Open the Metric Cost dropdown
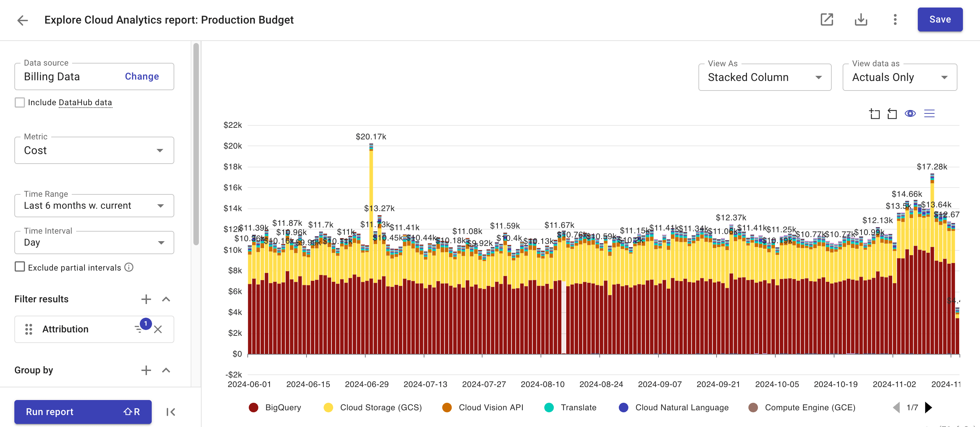Image resolution: width=980 pixels, height=427 pixels. coord(94,151)
